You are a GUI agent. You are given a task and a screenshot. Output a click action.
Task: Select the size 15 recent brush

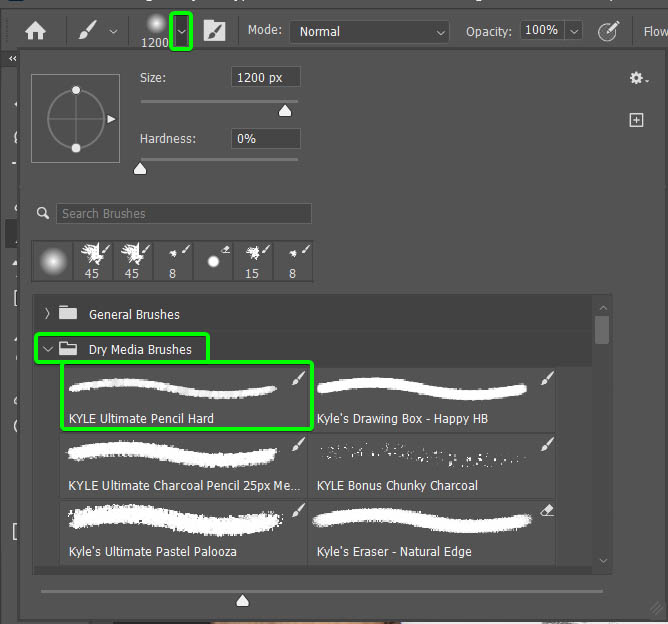(x=253, y=261)
